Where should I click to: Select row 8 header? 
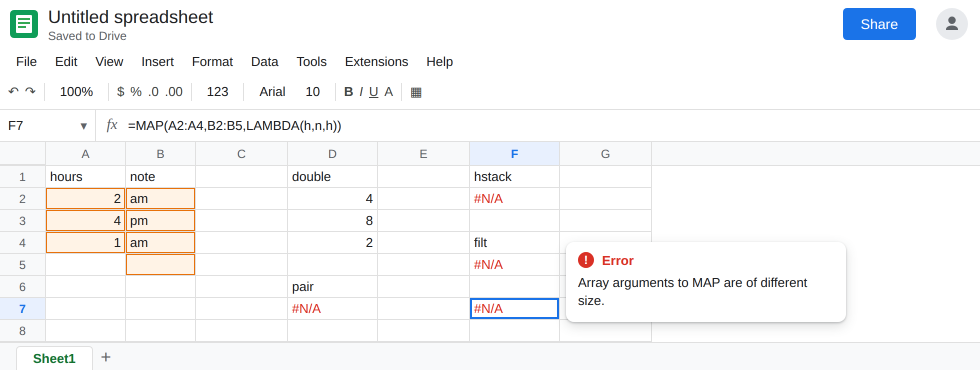22,331
